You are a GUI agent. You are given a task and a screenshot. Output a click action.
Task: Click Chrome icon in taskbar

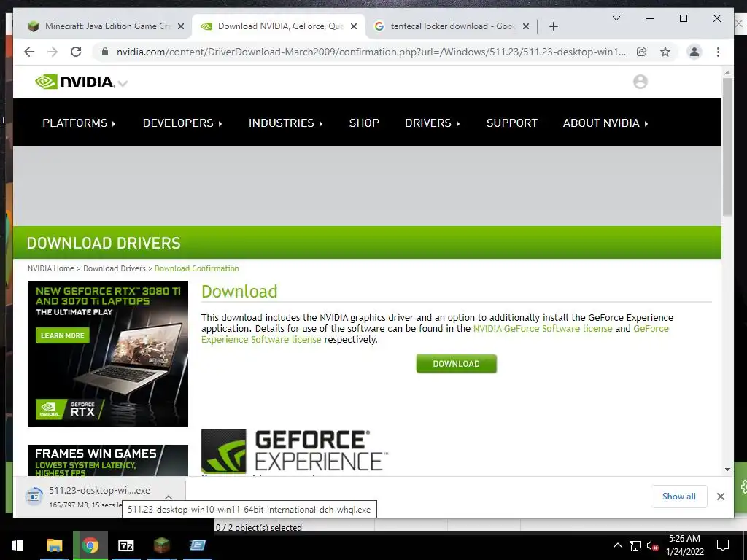(90, 545)
